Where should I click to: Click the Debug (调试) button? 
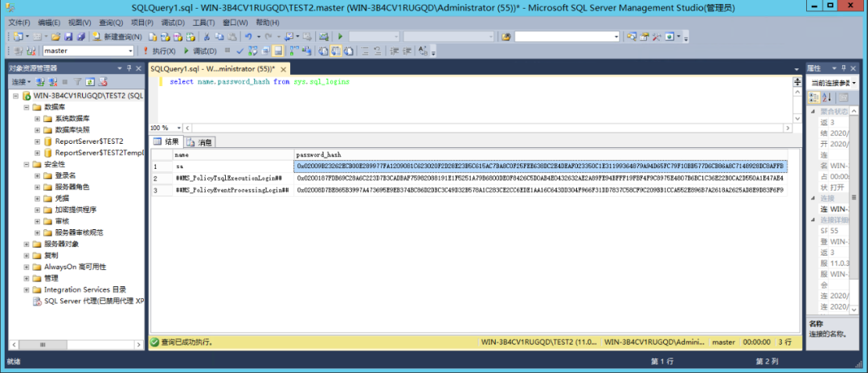pos(200,51)
